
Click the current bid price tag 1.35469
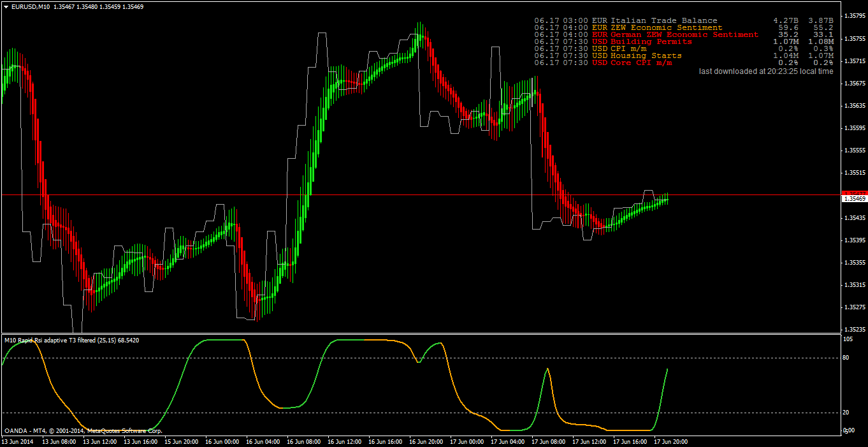pos(855,199)
